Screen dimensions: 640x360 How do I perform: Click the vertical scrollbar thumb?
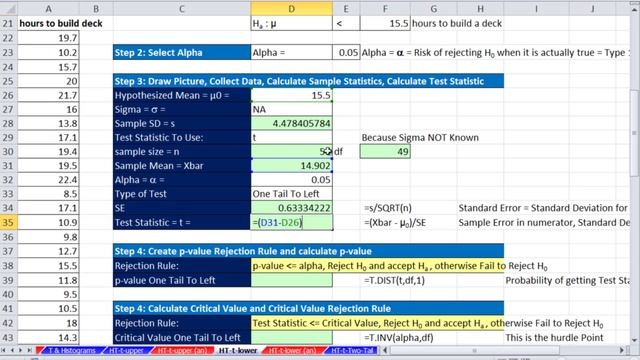635,133
